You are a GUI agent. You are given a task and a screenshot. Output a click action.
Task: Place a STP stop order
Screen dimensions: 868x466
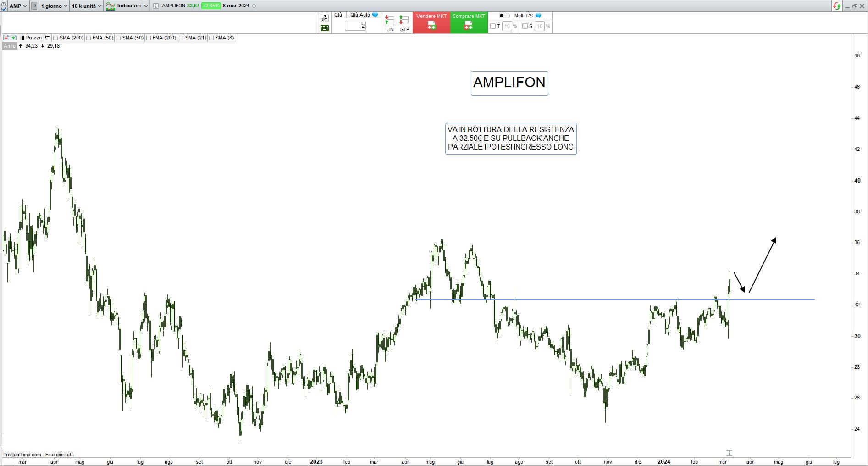(x=404, y=23)
